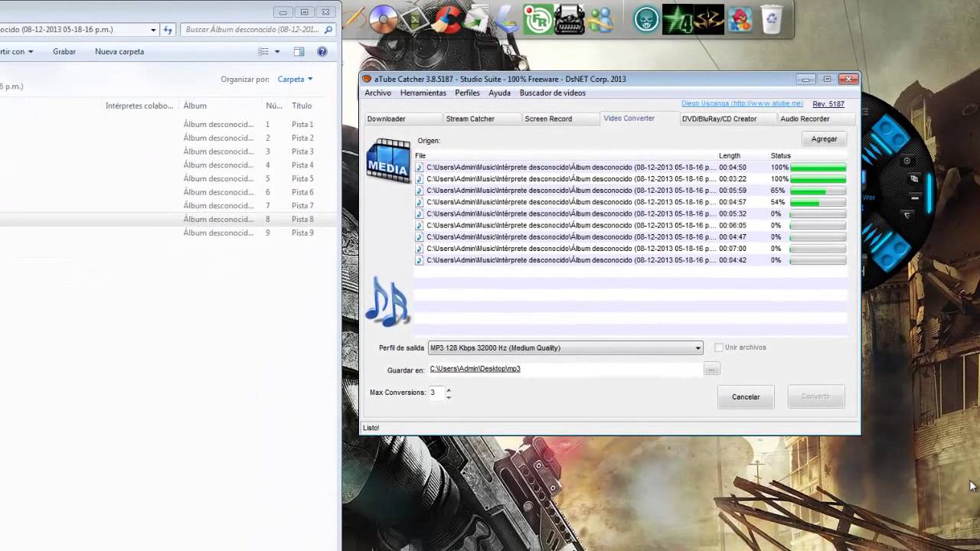
Task: Click the Explorer search box
Action: pyautogui.click(x=258, y=30)
